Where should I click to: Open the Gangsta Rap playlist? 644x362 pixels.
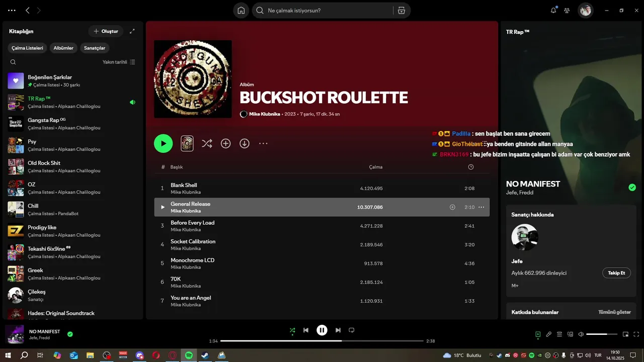click(x=72, y=124)
